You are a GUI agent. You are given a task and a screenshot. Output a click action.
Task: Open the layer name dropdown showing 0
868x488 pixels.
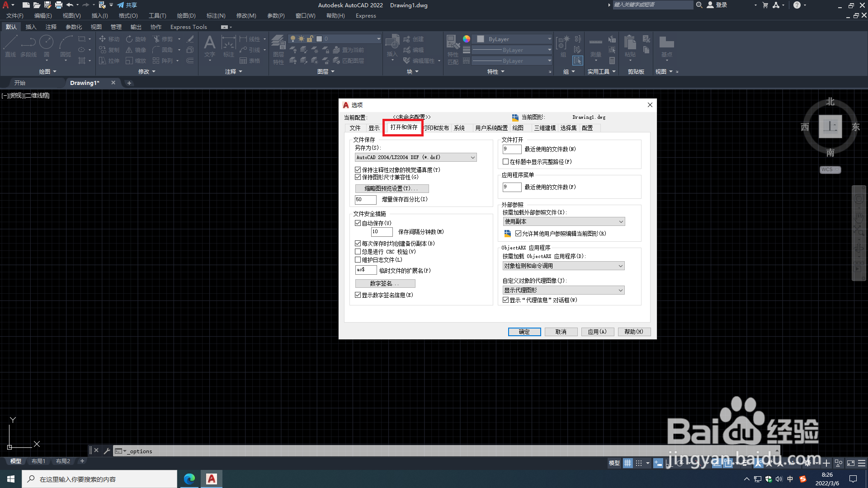[335, 39]
